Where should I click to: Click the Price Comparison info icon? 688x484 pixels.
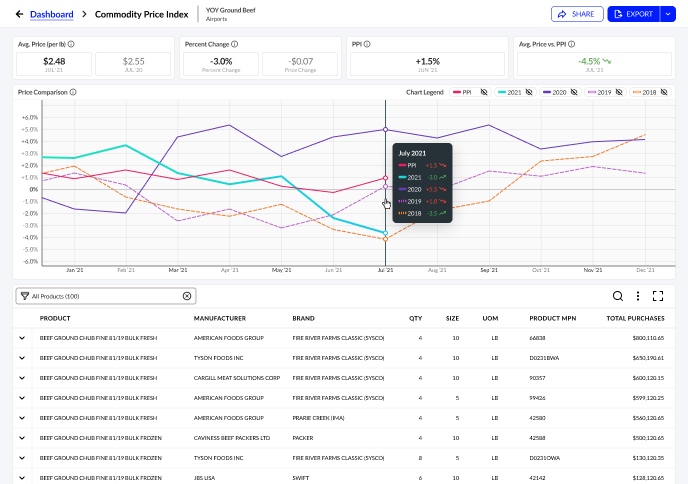tap(73, 92)
